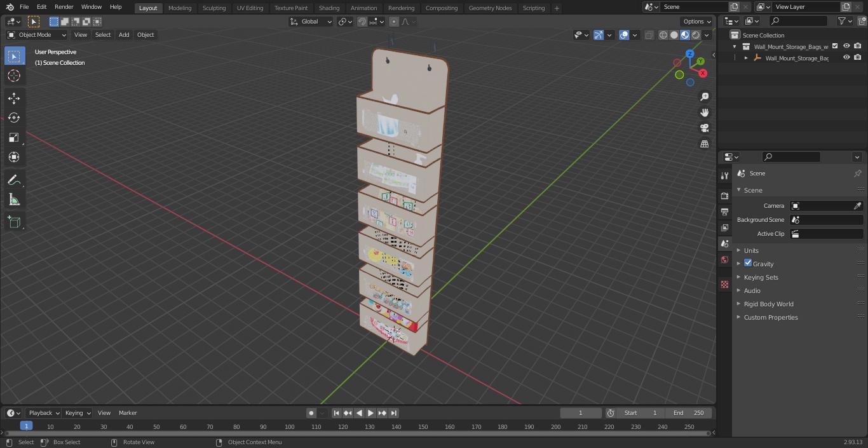
Task: Select the Add Cube tool
Action: coord(14,222)
